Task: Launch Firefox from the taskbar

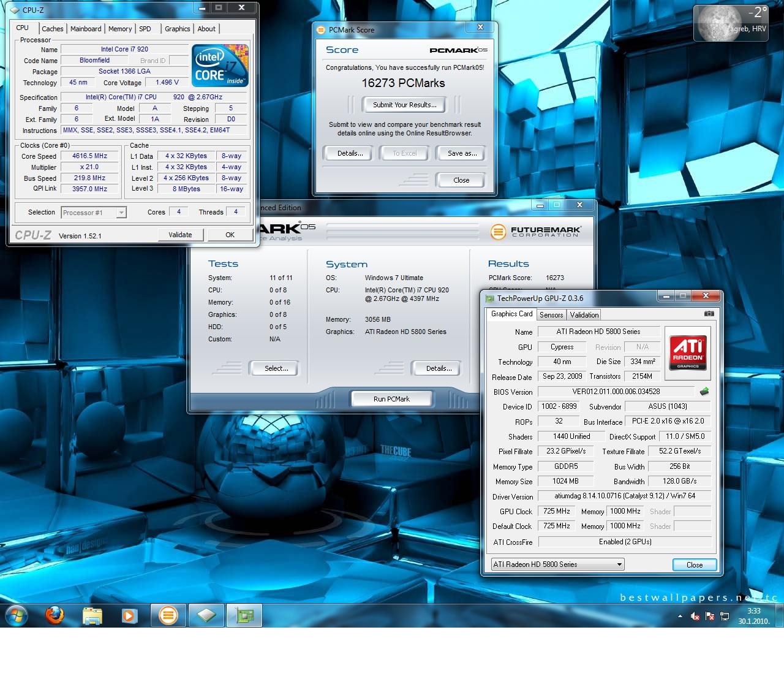Action: (55, 615)
